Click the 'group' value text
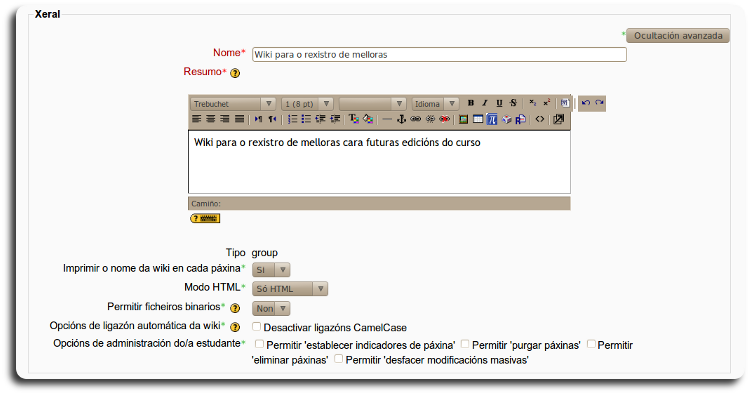The width and height of the screenshot is (750, 395). [x=265, y=253]
